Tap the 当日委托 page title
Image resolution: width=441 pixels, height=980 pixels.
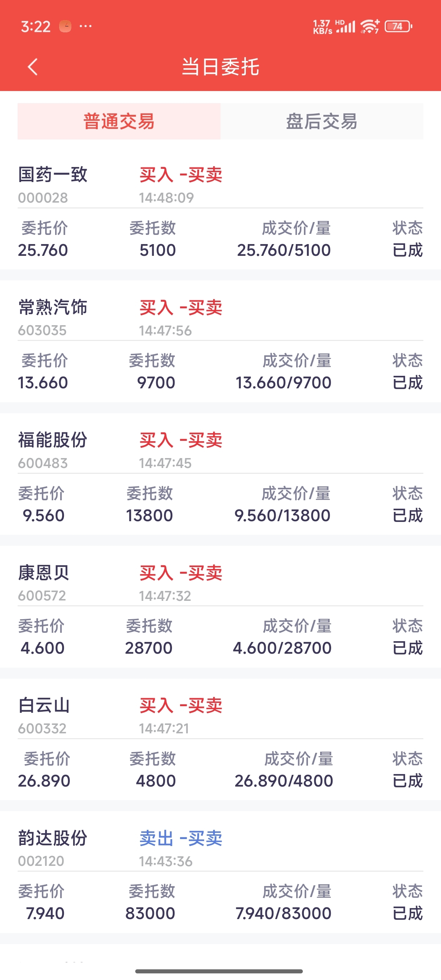[x=220, y=67]
